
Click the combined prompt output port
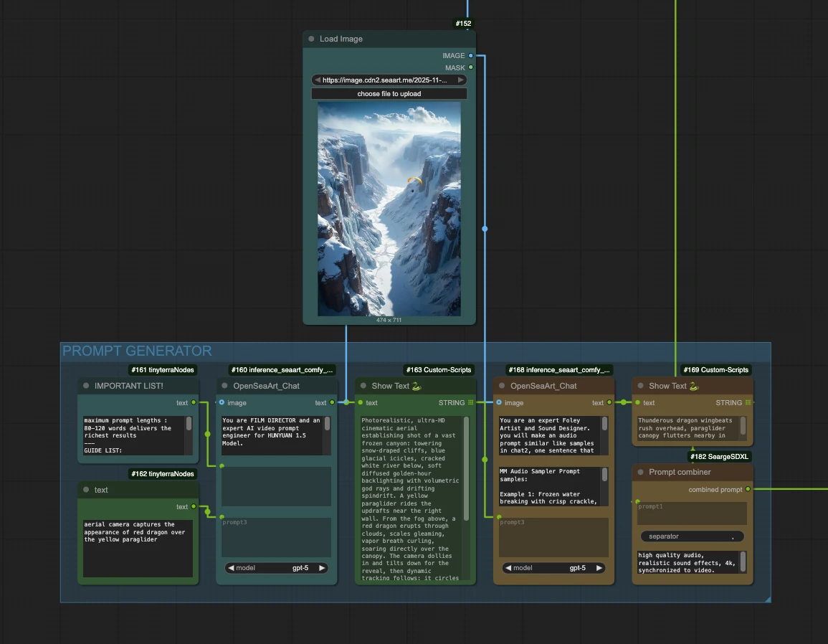point(748,490)
